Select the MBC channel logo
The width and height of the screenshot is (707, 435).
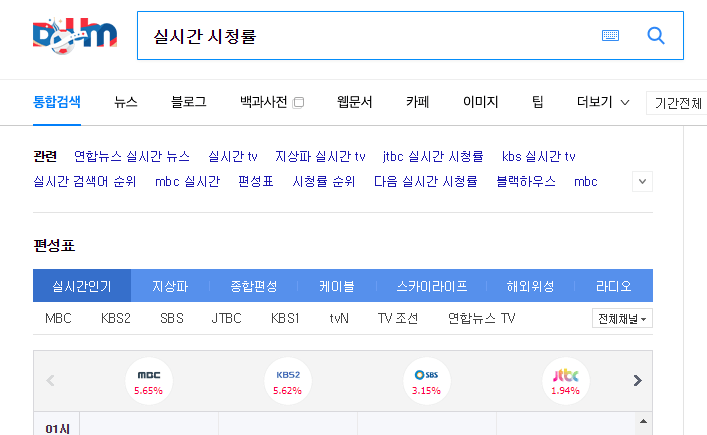coord(148,376)
